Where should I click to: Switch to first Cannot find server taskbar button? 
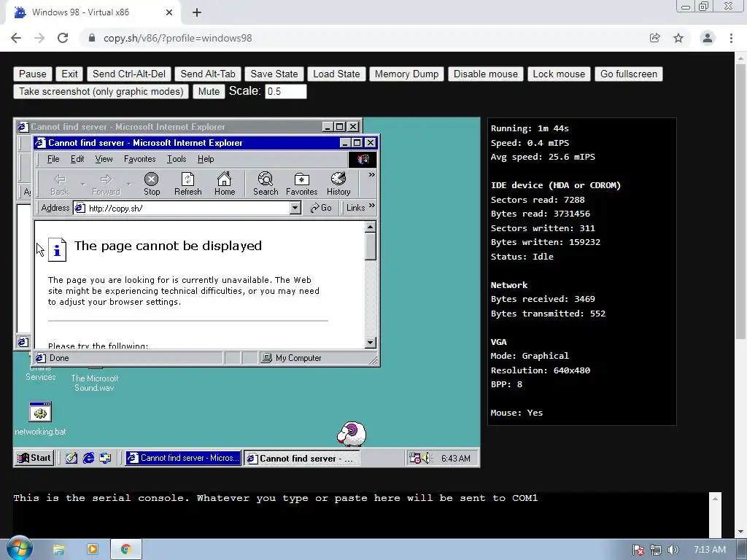[183, 458]
